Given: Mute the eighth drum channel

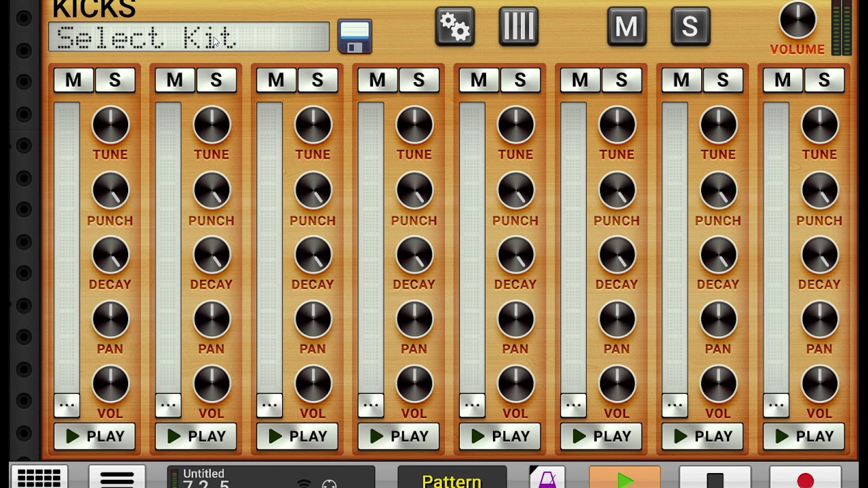Looking at the screenshot, I should pos(783,81).
